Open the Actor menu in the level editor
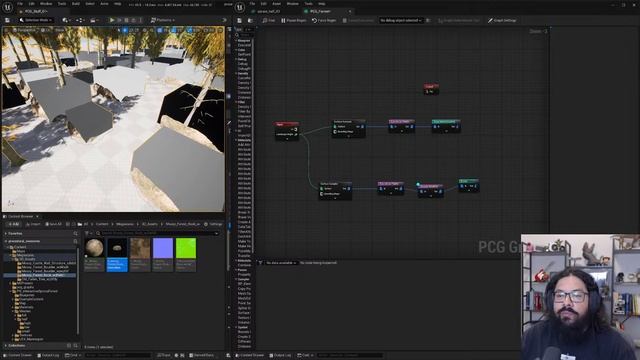The height and width of the screenshot is (360, 640). click(x=104, y=4)
